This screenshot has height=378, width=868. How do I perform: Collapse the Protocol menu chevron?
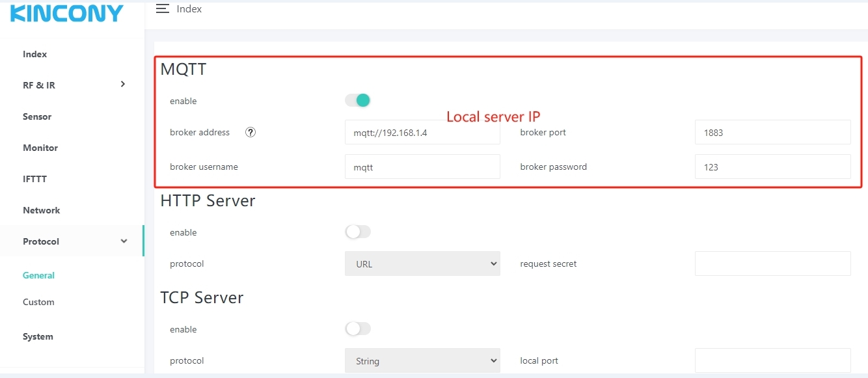(x=124, y=241)
